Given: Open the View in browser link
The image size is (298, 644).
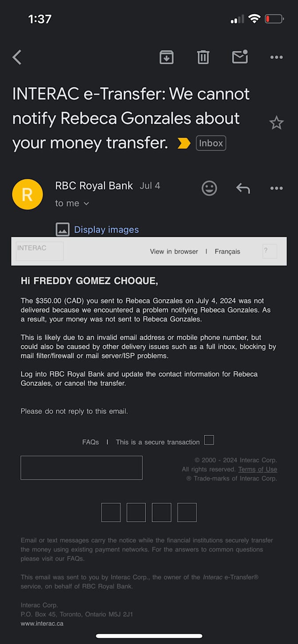Looking at the screenshot, I should pyautogui.click(x=174, y=252).
